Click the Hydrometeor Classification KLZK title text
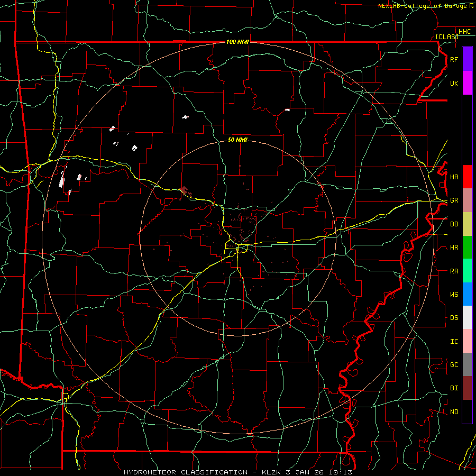Viewport: 476px width, 476px height. coord(237,472)
